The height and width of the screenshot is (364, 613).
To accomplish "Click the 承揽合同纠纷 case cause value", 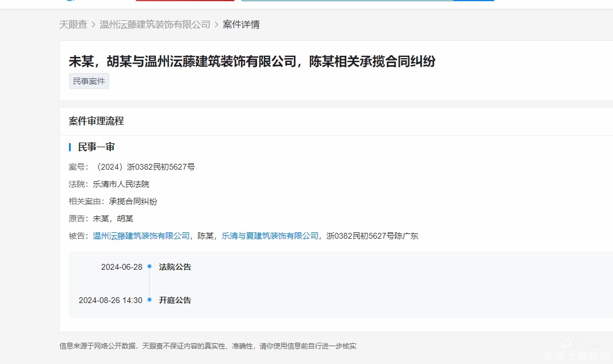I will pyautogui.click(x=133, y=201).
